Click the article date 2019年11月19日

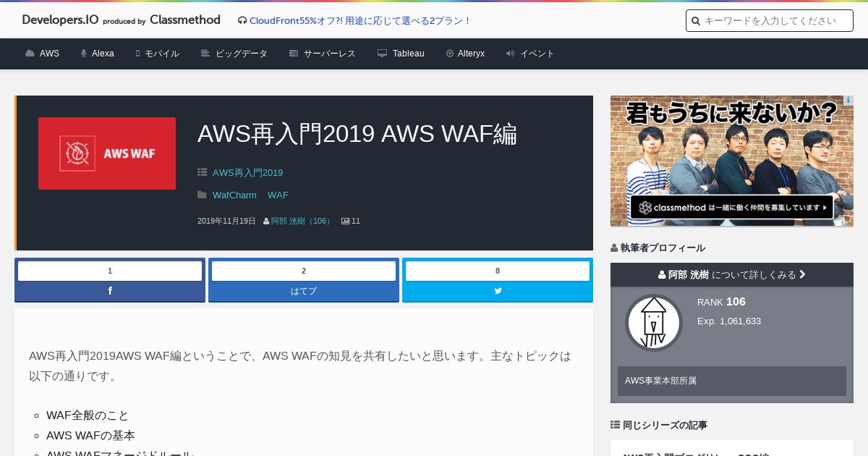tap(226, 221)
